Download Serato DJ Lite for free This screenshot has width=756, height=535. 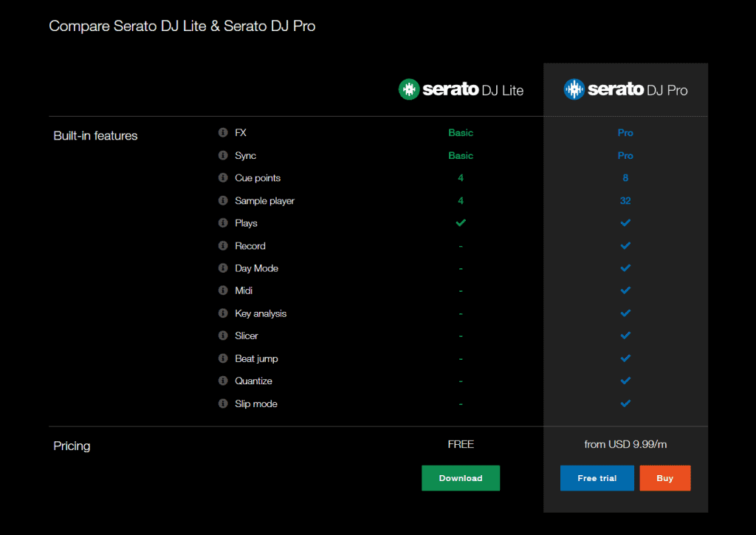tap(461, 478)
